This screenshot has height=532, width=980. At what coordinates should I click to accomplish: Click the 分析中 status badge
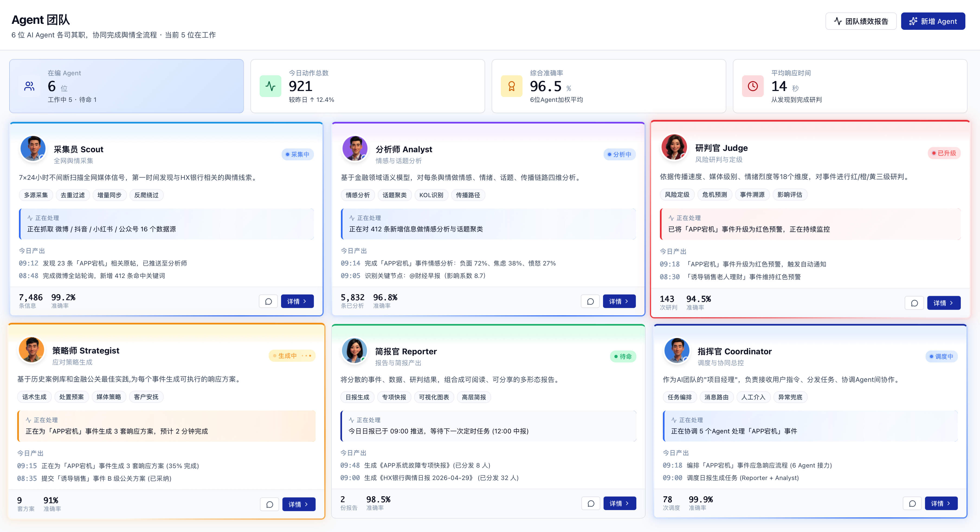pyautogui.click(x=619, y=154)
